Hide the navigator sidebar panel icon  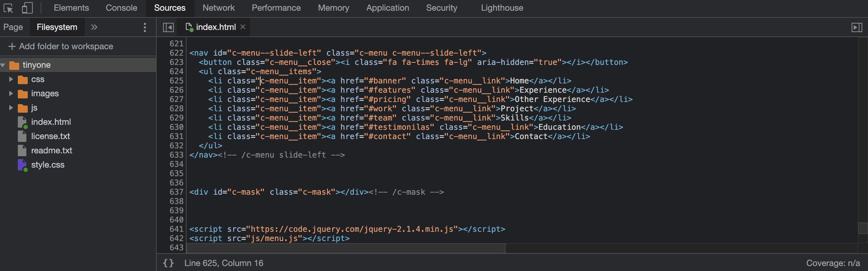pyautogui.click(x=168, y=27)
